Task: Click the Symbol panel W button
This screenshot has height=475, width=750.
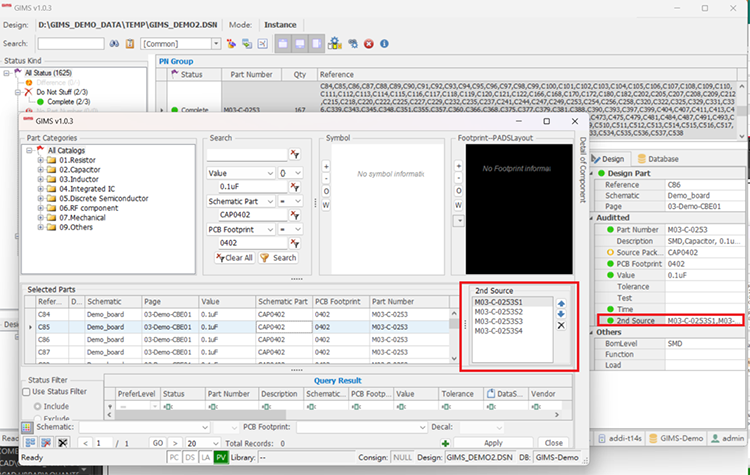Action: point(326,205)
